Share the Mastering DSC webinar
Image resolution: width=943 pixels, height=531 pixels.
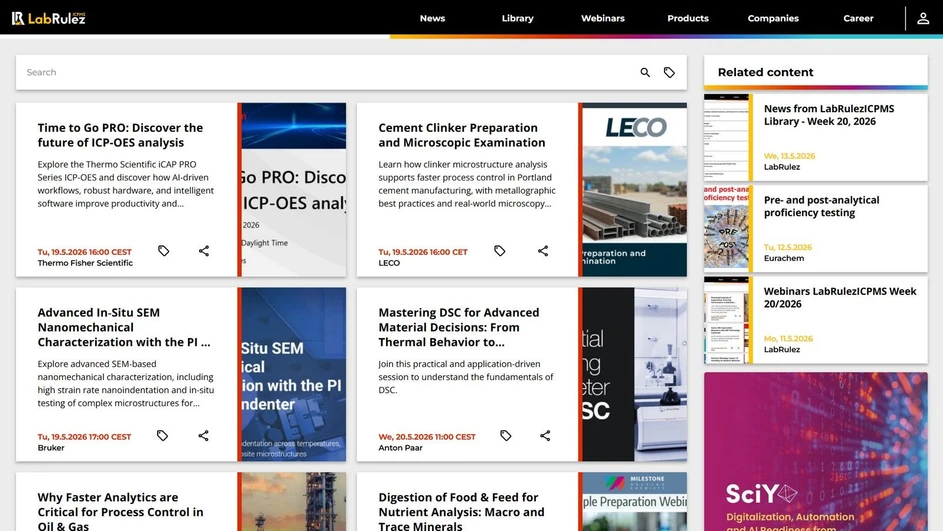[545, 435]
